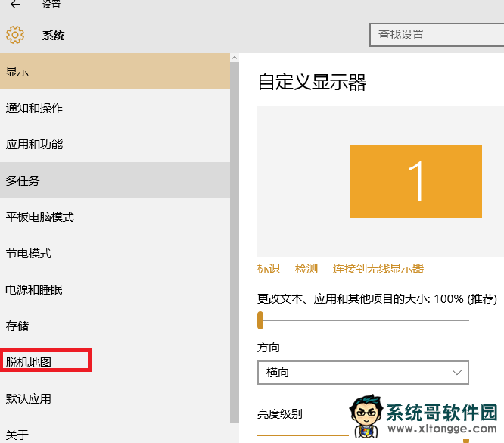Click the back arrow in title bar
Image resolution: width=504 pixels, height=443 pixels.
coord(14,5)
